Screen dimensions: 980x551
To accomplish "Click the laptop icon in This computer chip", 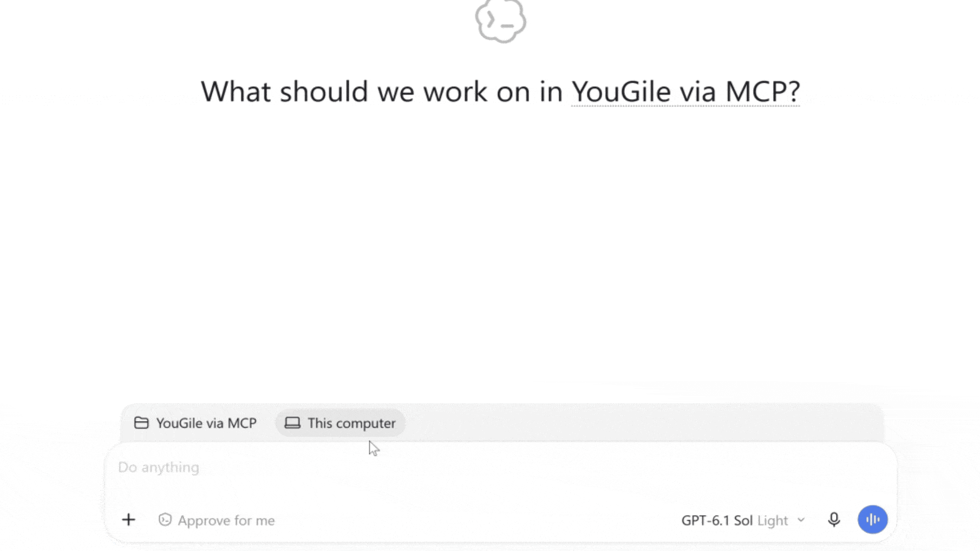I will coord(292,423).
